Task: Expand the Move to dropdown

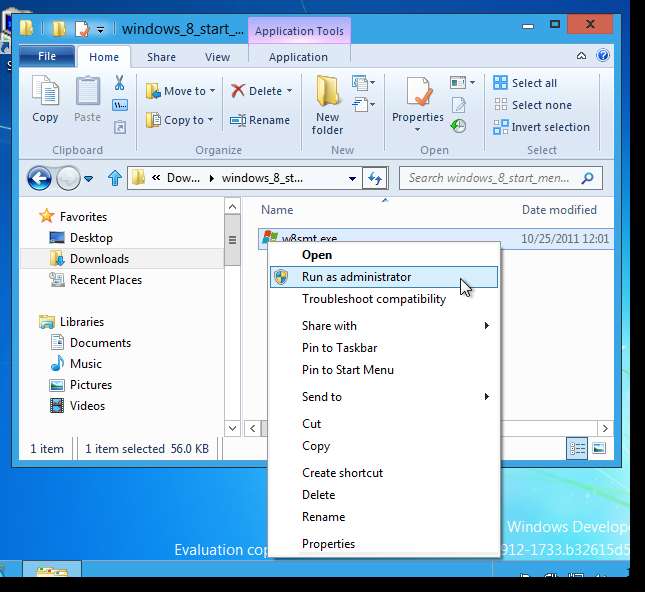Action: tap(212, 91)
